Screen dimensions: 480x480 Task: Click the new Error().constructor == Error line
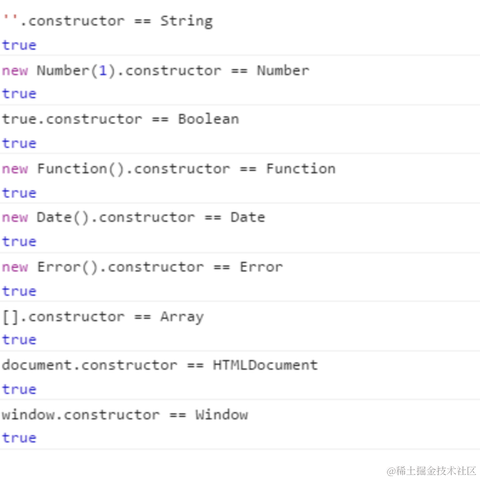point(142,267)
